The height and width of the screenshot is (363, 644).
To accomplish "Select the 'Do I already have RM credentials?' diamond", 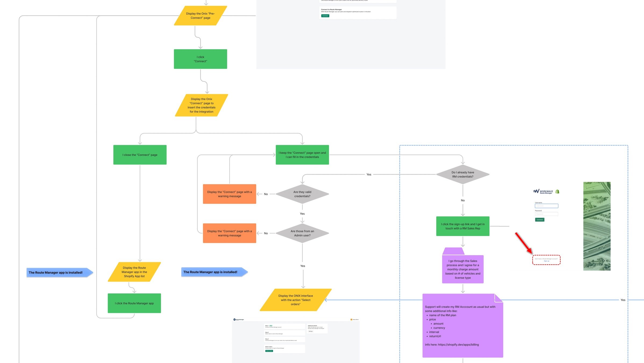I will [x=462, y=175].
